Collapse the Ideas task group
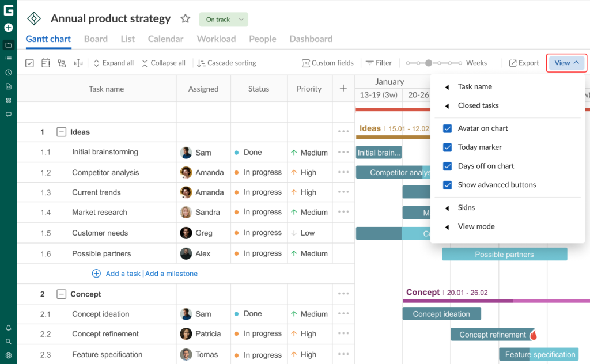This screenshot has width=590, height=364. 61,131
